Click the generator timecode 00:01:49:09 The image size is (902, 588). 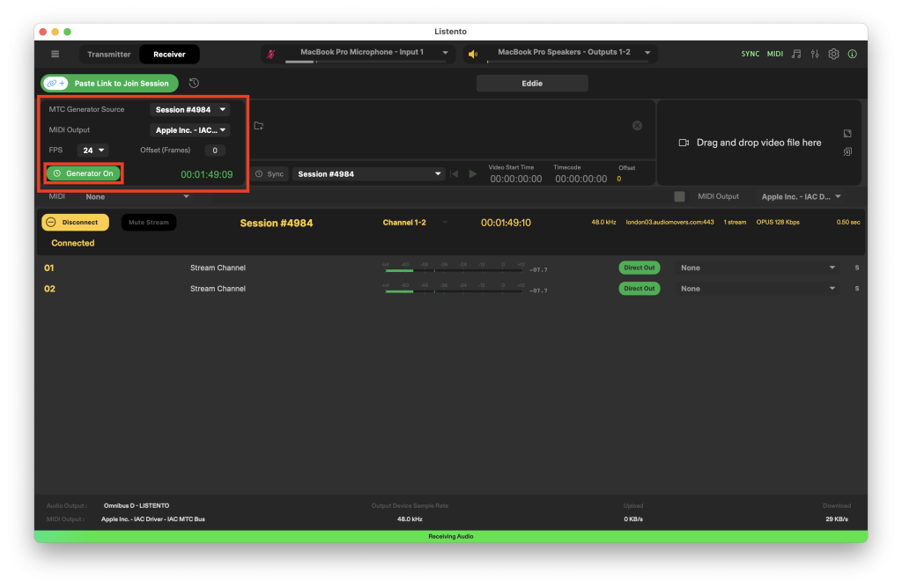click(206, 175)
